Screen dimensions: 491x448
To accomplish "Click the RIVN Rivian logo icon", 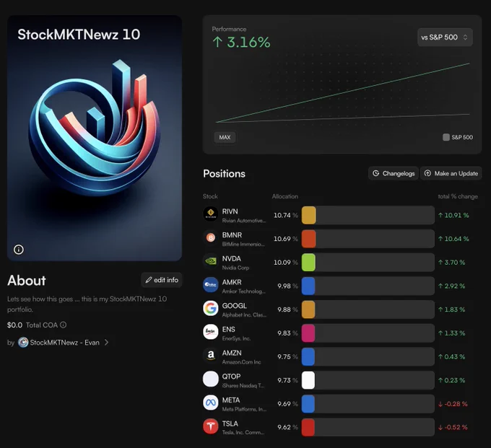I will click(x=211, y=214).
